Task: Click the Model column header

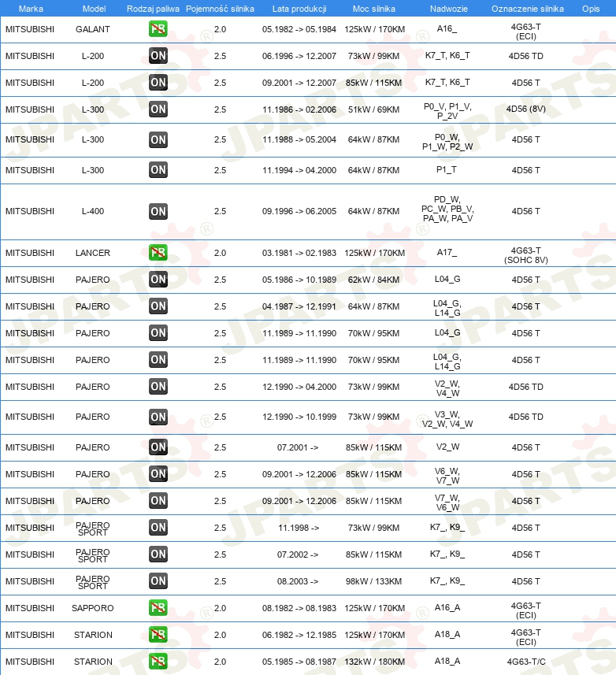Action: tap(95, 9)
